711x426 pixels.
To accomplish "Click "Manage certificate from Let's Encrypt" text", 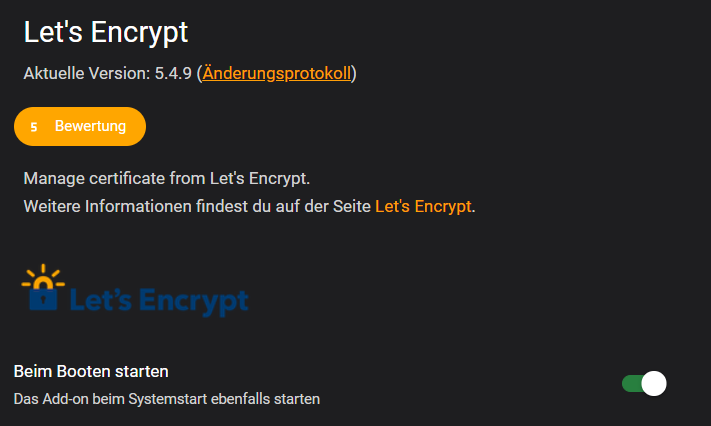I will (167, 180).
